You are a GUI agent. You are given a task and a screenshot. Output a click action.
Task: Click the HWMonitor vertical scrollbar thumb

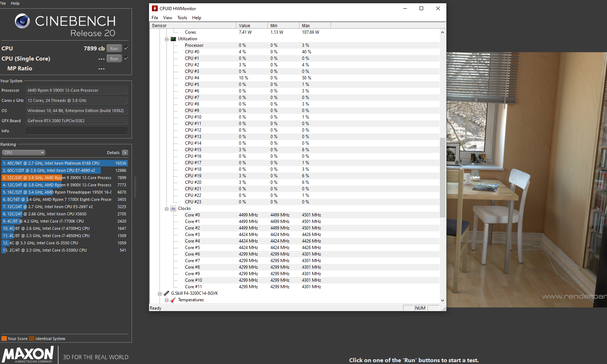click(x=442, y=178)
